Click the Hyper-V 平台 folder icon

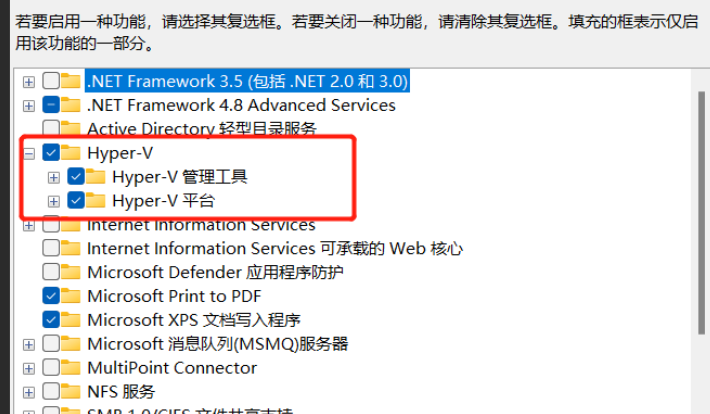coord(96,200)
